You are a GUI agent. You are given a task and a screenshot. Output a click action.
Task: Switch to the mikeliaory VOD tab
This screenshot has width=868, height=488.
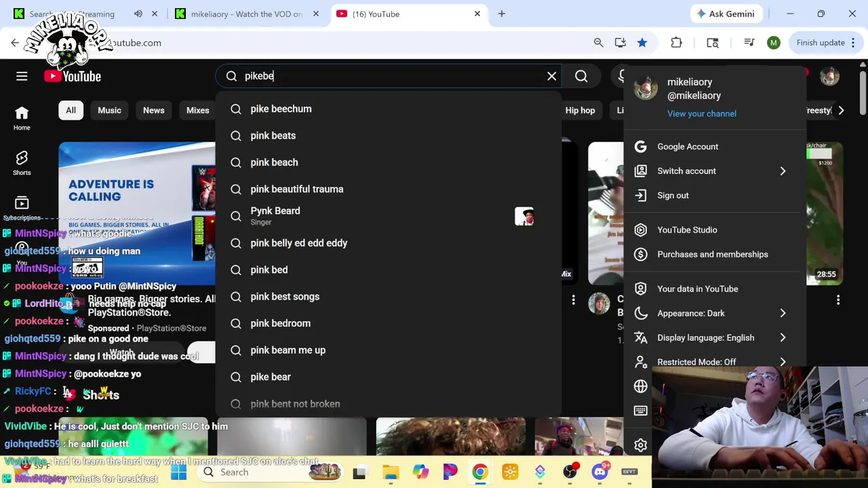(x=247, y=14)
